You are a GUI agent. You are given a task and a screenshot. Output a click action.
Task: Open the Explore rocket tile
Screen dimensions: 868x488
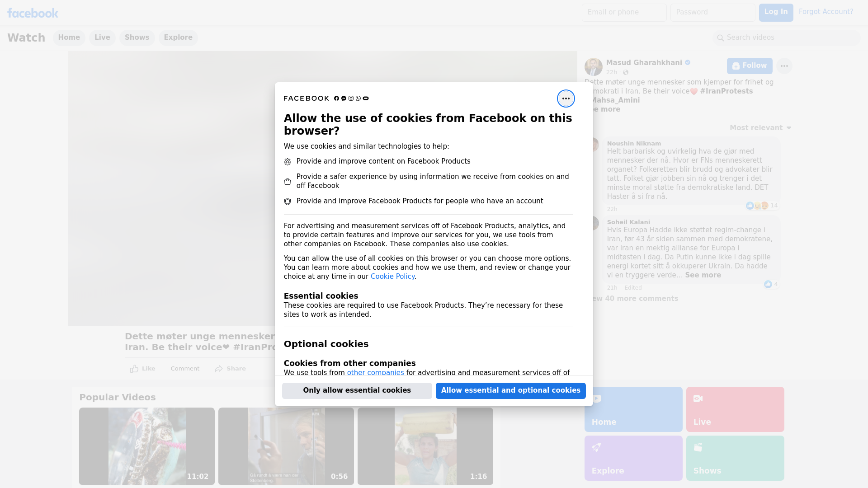[x=633, y=458]
